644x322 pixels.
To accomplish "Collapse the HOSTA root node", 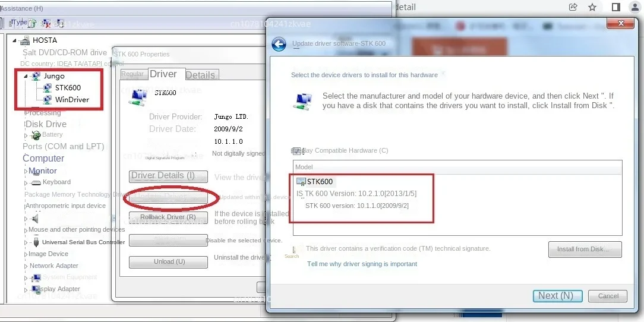I will pos(15,40).
